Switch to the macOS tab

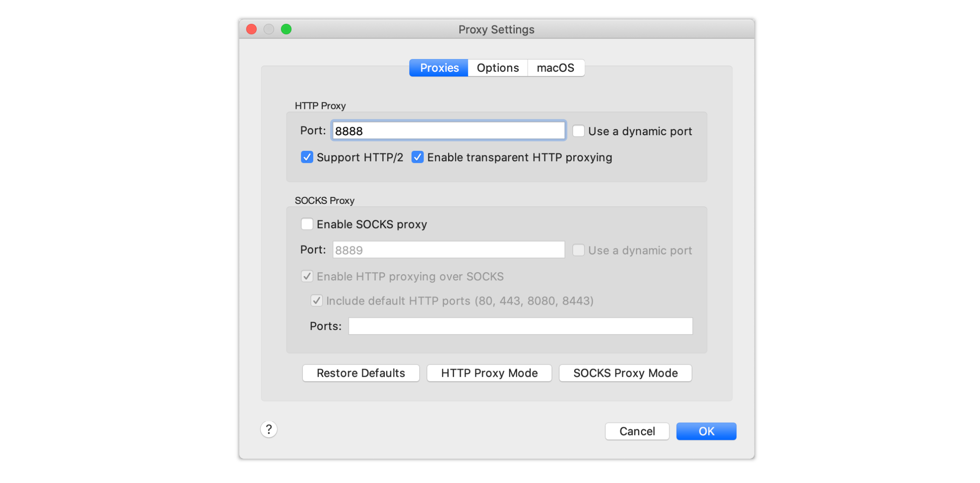click(x=555, y=68)
